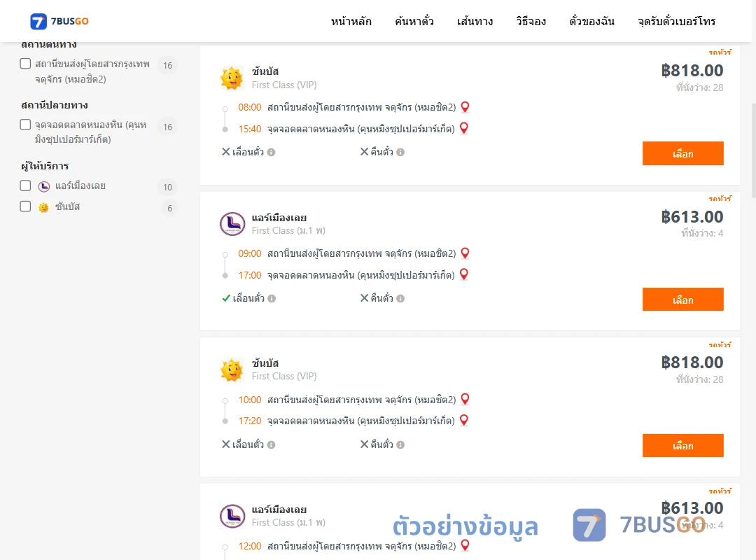Show เลื่อนตั๋ว info icon on 08:00 trip

[272, 153]
